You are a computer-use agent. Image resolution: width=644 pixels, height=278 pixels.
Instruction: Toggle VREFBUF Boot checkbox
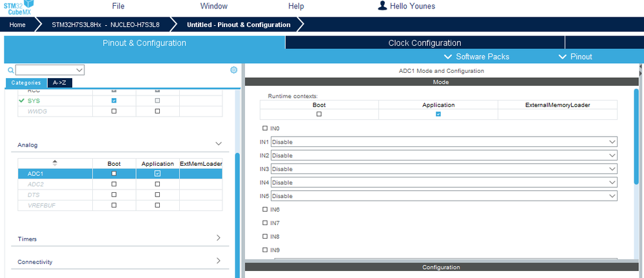114,205
